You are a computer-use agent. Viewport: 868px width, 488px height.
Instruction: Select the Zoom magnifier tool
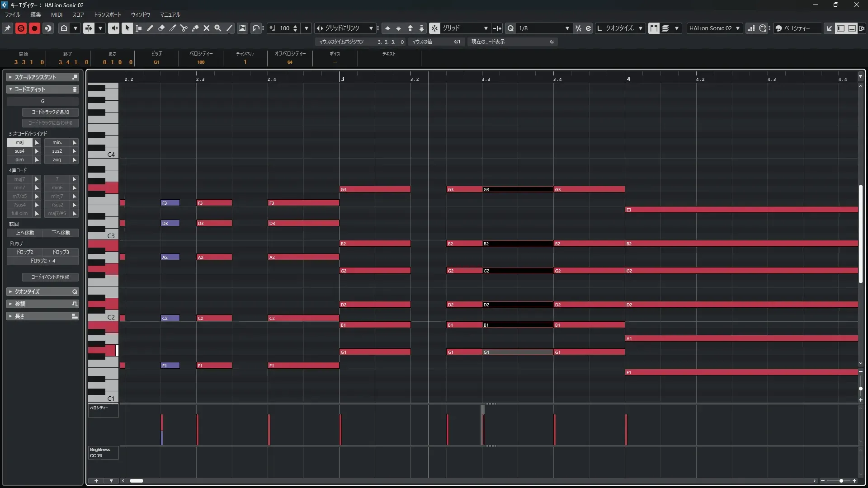point(218,28)
